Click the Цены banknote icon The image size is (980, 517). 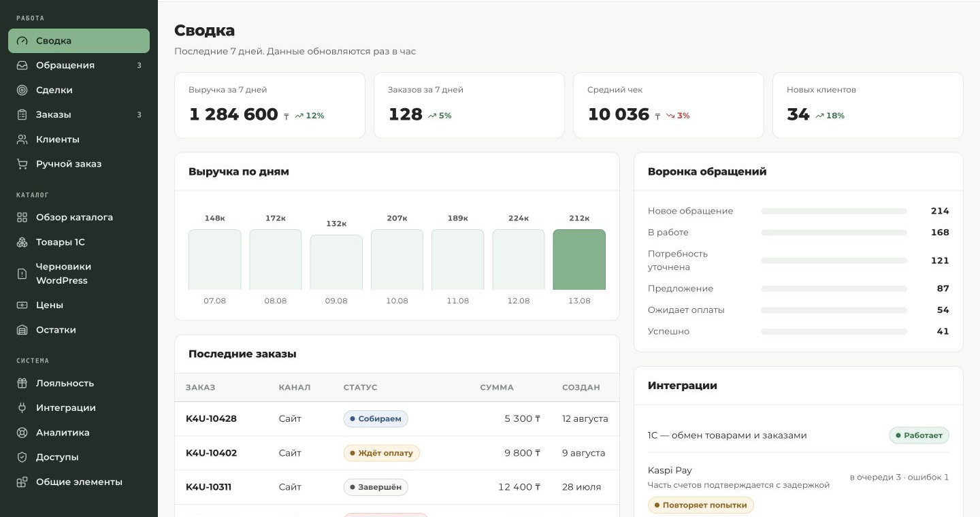[22, 305]
